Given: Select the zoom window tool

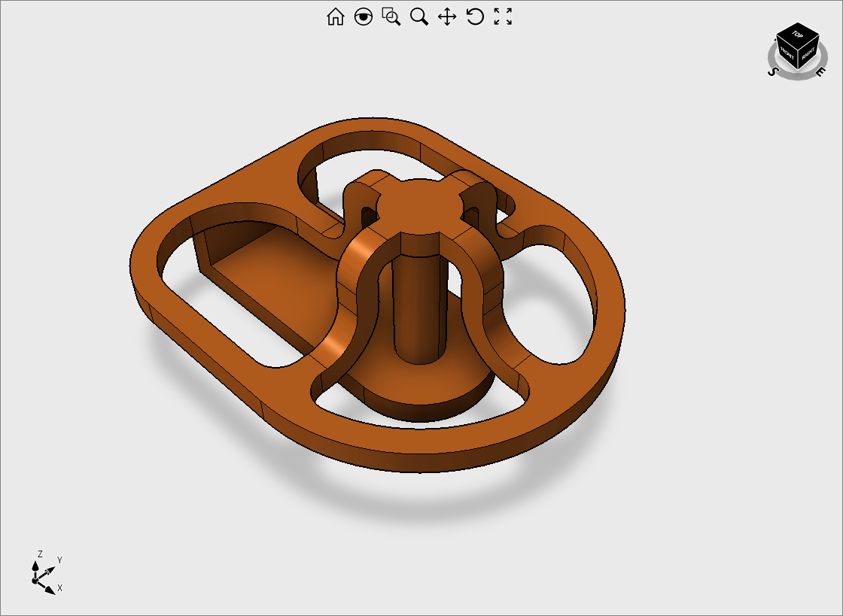Looking at the screenshot, I should [391, 17].
